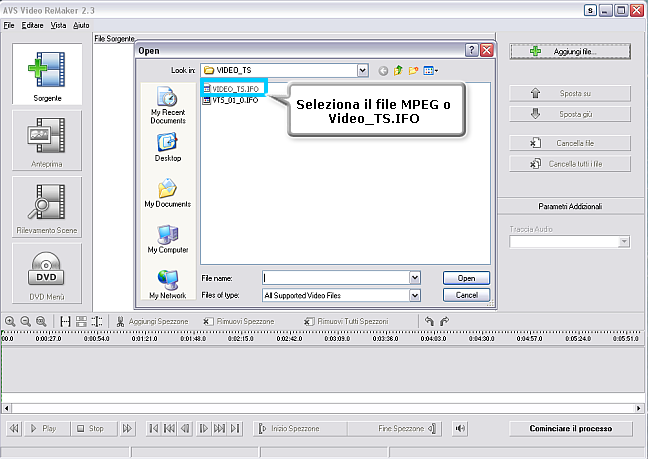Go to Desktop location shortcut
The height and width of the screenshot is (461, 648).
click(168, 147)
